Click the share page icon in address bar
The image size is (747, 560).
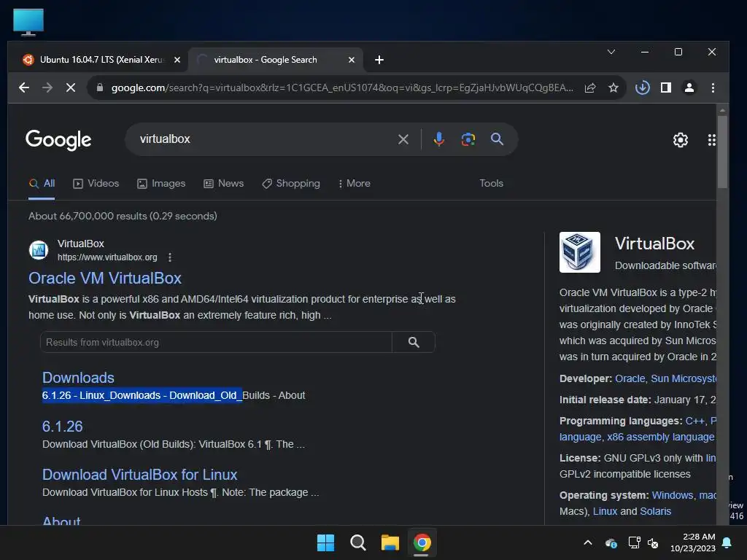[x=590, y=87]
